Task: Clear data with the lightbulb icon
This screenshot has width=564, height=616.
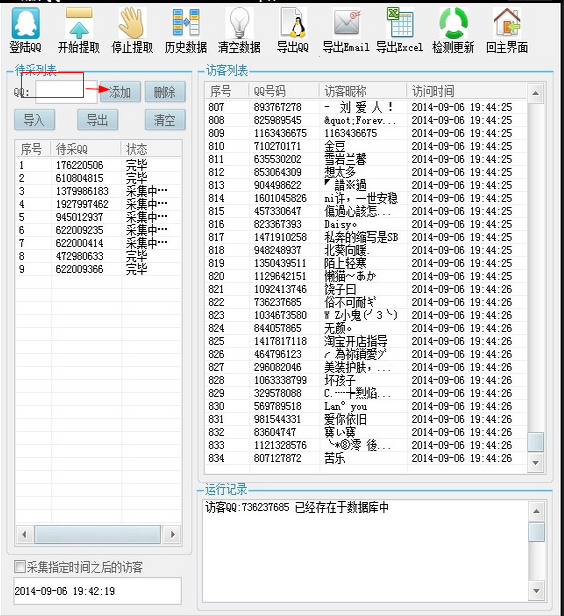Action: click(x=239, y=24)
